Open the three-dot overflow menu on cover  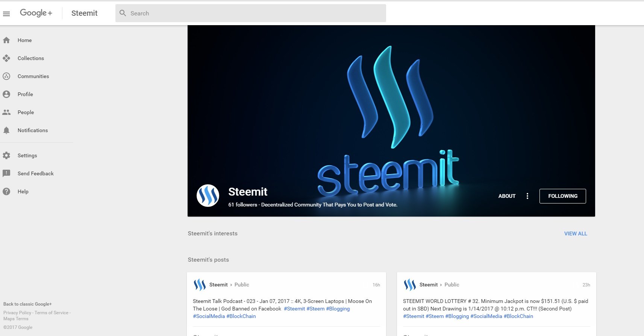point(527,196)
